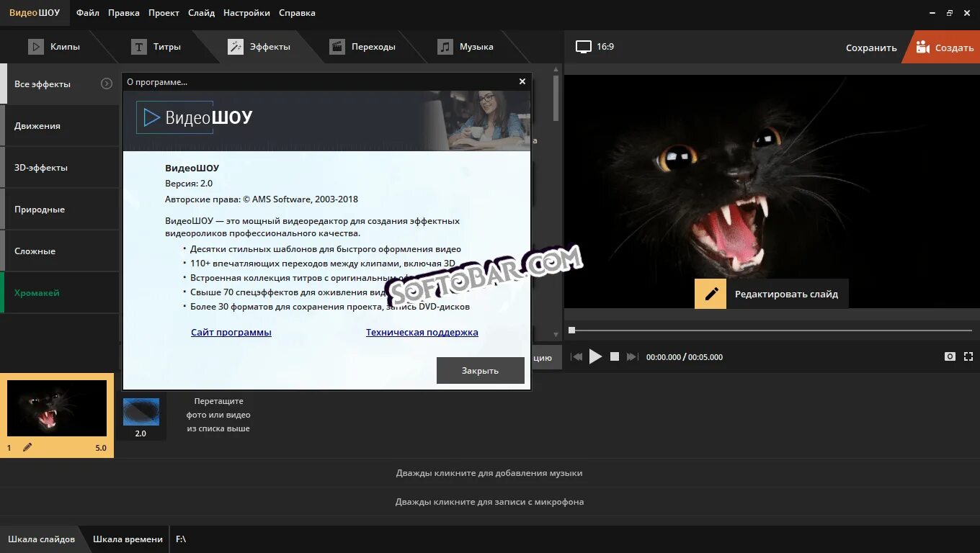Toggle fullscreen preview icon

[968, 356]
